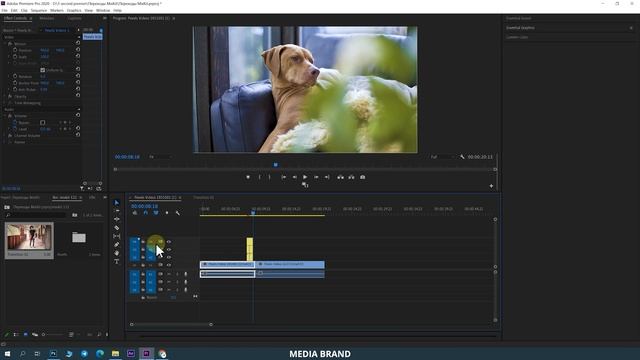Screen dimensions: 640x360
Task: Open Program monitor settings wrench
Action: click(462, 157)
